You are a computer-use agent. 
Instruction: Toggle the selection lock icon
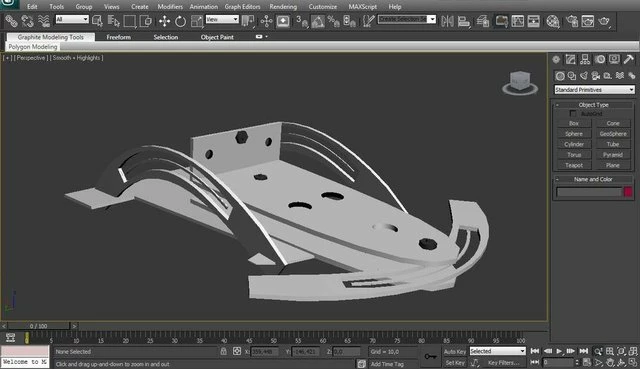point(223,351)
